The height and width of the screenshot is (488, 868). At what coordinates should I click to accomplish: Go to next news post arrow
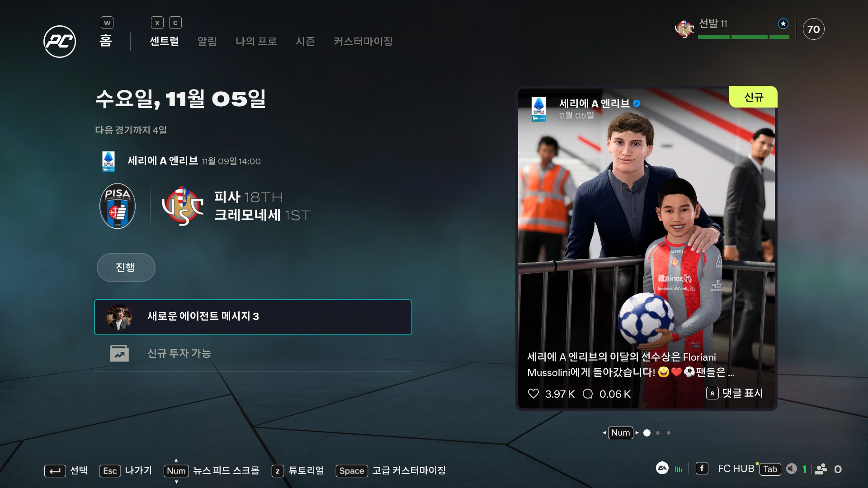[x=637, y=433]
